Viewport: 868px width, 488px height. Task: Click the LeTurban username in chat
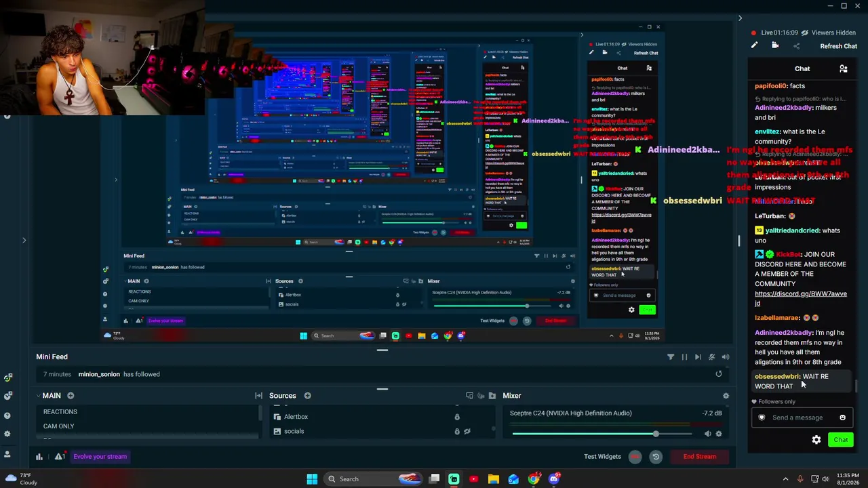click(770, 216)
